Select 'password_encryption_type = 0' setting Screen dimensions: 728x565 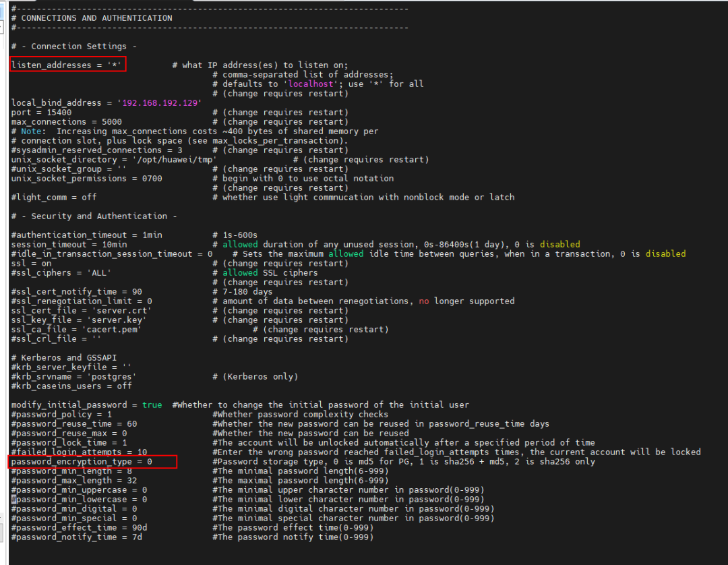(x=82, y=461)
